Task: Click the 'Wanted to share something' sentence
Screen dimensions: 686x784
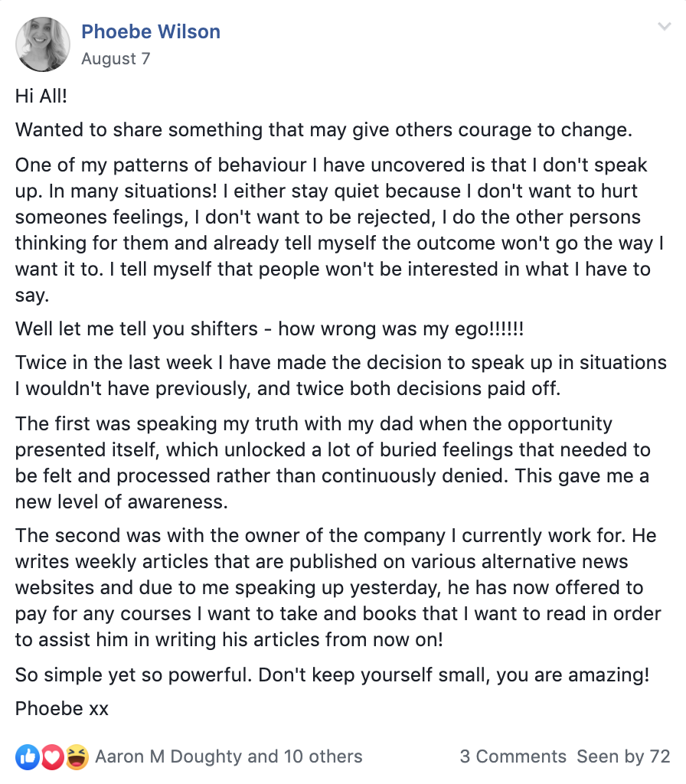Action: click(324, 130)
